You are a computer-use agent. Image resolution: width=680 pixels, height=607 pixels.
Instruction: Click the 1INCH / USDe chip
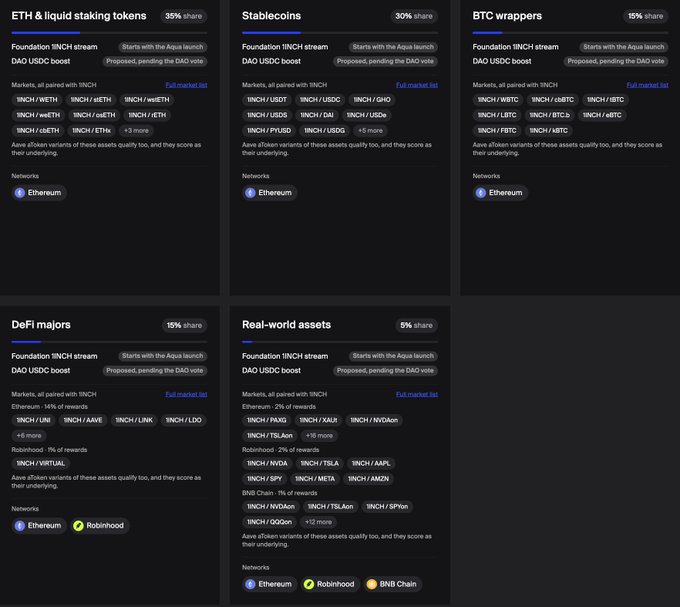366,115
